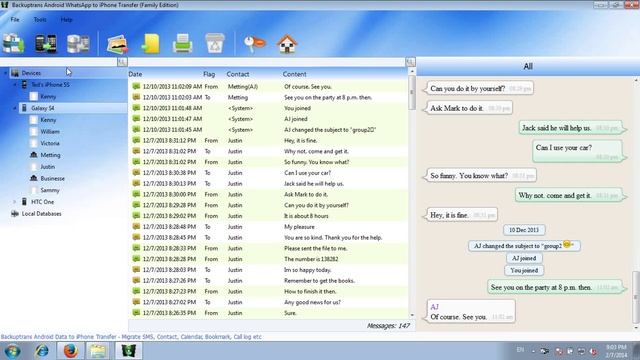640x360 pixels.
Task: Select Justin contact in tree
Action: click(x=47, y=167)
